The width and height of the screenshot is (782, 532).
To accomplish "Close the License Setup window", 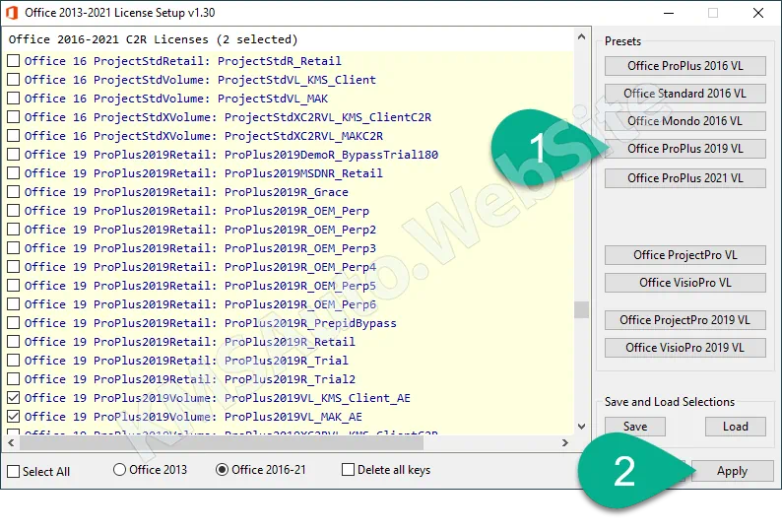I will tap(758, 13).
